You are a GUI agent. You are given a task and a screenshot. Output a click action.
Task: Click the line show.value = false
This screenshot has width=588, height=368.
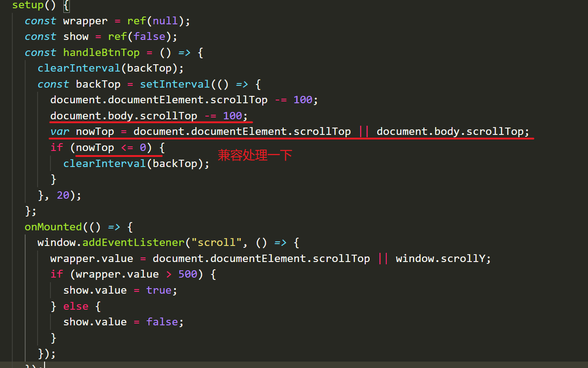[x=123, y=322]
